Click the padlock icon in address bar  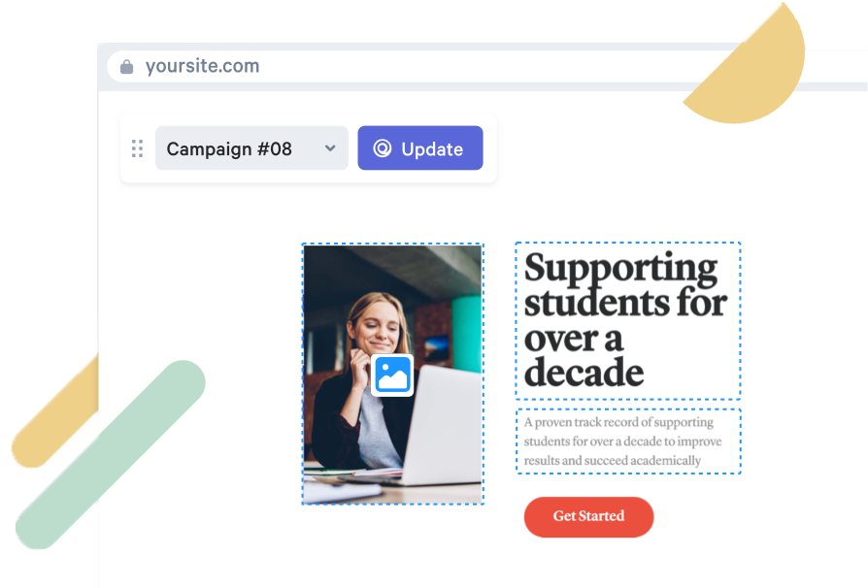[127, 67]
